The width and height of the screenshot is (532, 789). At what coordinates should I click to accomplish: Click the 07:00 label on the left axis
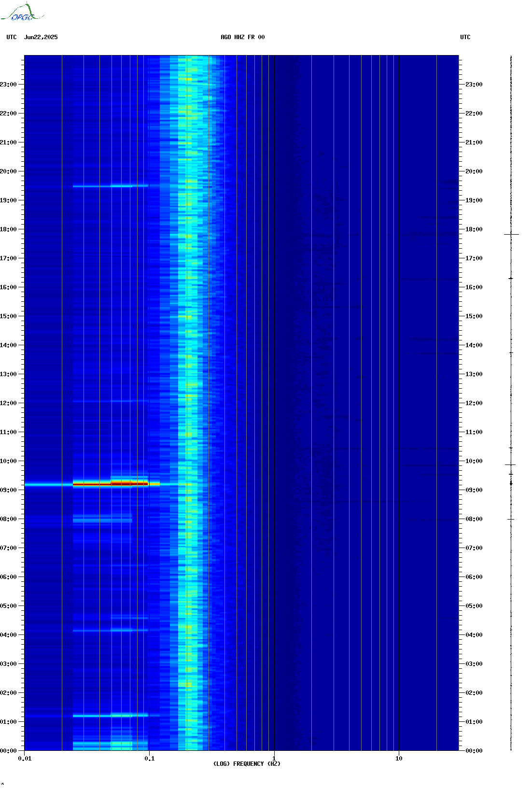[8, 548]
